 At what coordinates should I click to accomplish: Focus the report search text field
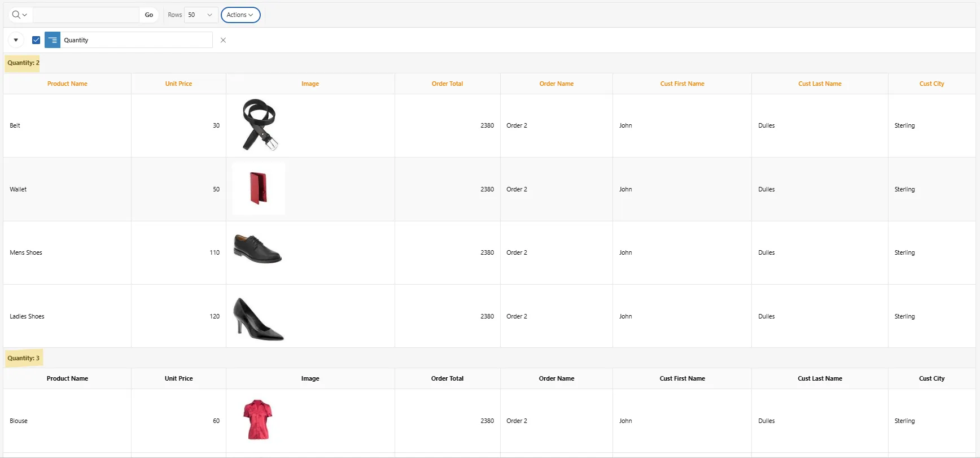point(86,15)
